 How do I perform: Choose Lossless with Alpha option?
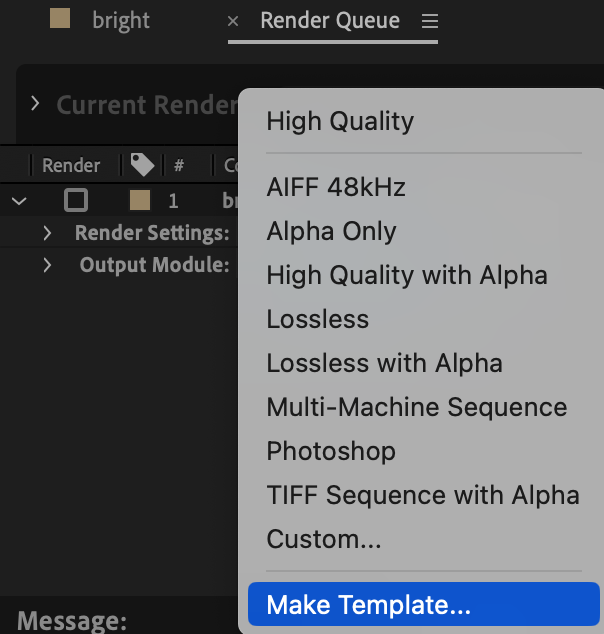(x=384, y=363)
